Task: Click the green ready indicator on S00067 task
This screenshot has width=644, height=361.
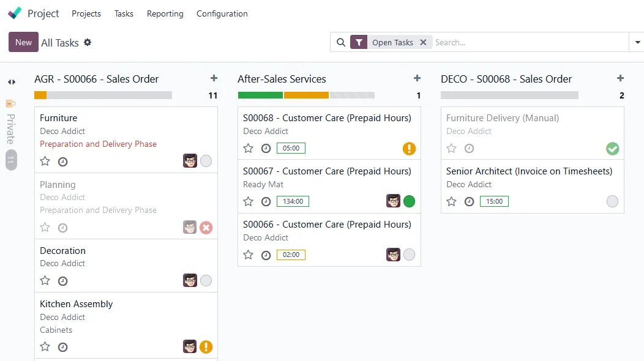Action: 409,201
